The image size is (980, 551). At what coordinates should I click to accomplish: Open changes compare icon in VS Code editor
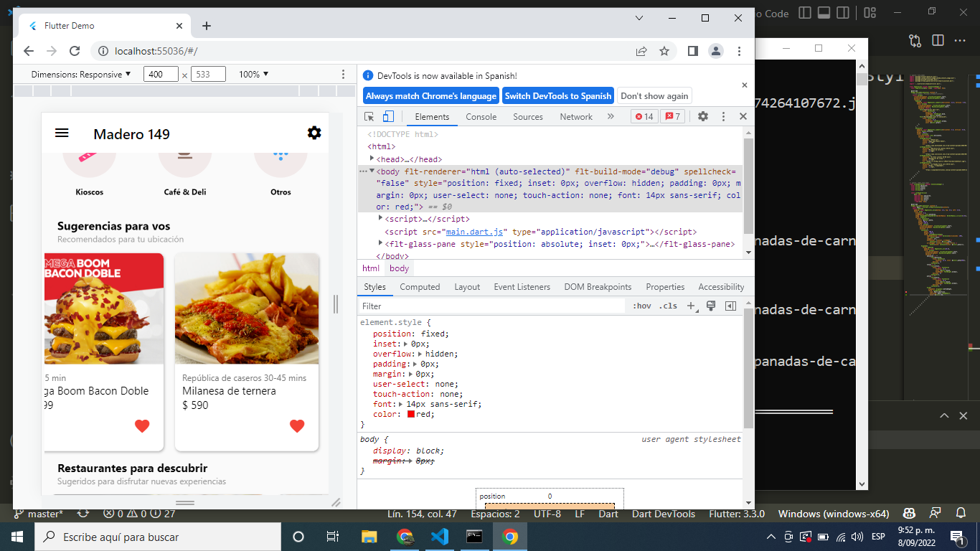[915, 41]
